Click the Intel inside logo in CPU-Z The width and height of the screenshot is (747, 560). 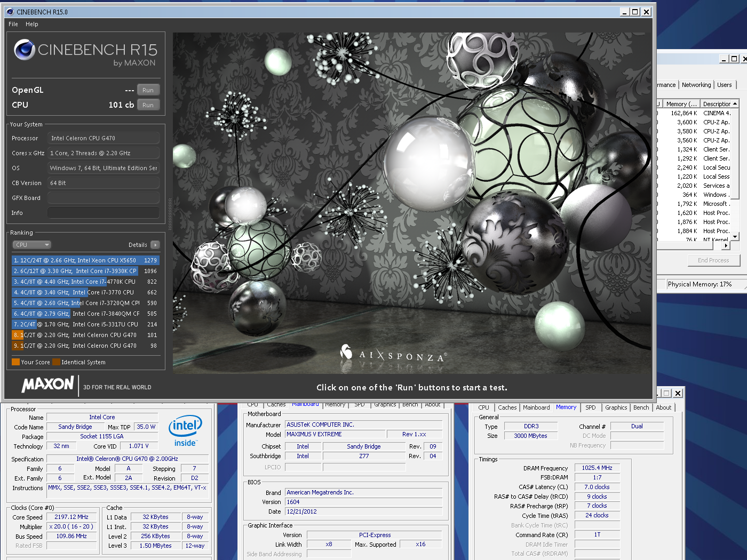[x=185, y=431]
